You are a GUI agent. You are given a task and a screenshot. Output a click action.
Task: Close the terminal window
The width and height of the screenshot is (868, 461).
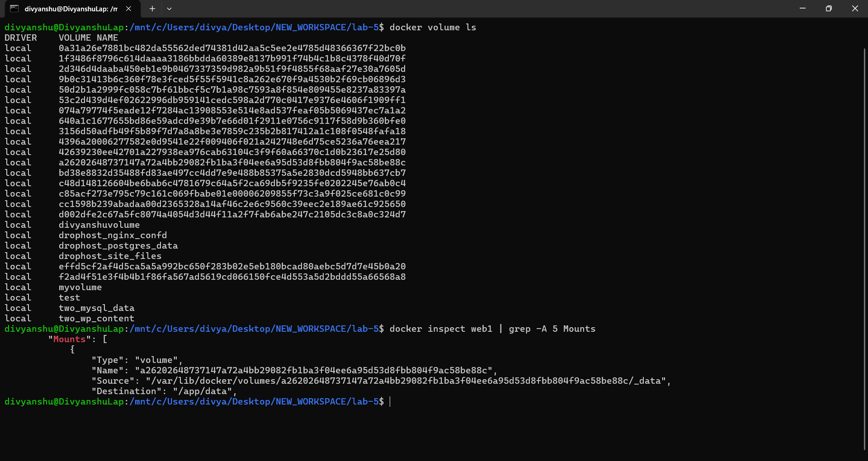pos(854,9)
